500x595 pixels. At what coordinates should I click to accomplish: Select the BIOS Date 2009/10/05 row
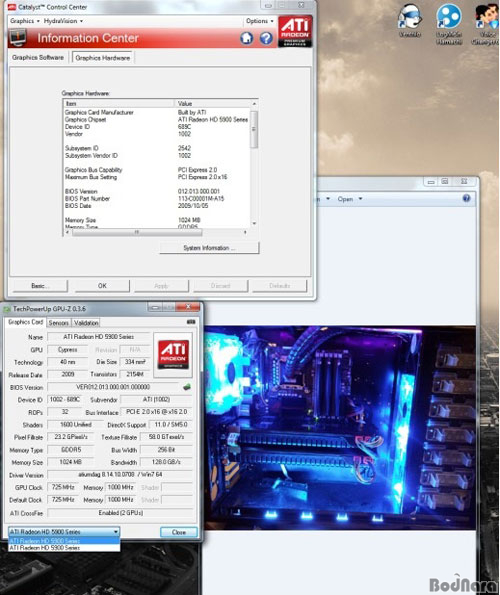pyautogui.click(x=157, y=206)
